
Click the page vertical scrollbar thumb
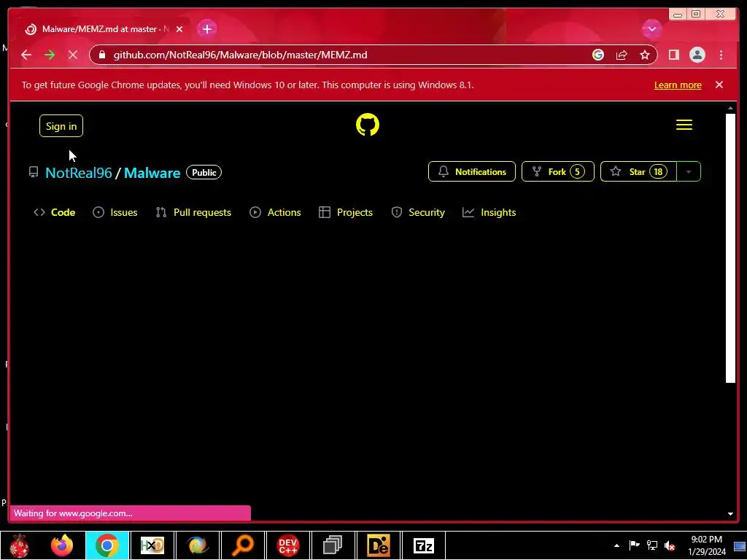coord(730,248)
